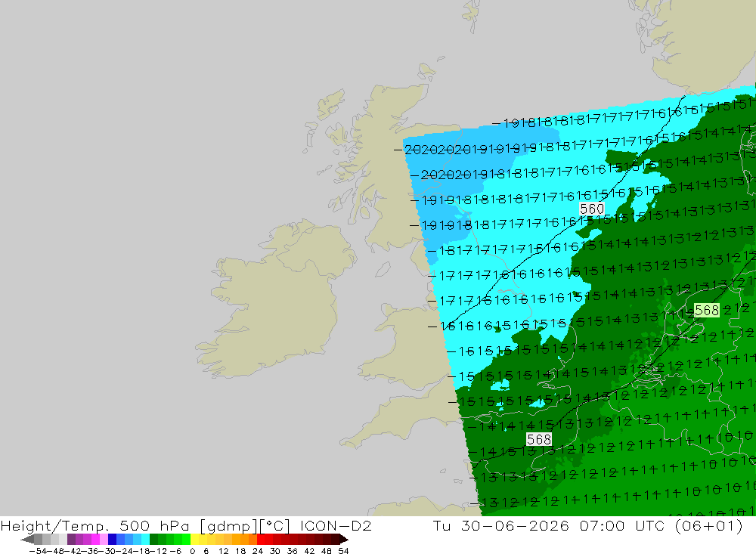
Task: Click the white 568 label near the map bottom
Action: coord(539,439)
